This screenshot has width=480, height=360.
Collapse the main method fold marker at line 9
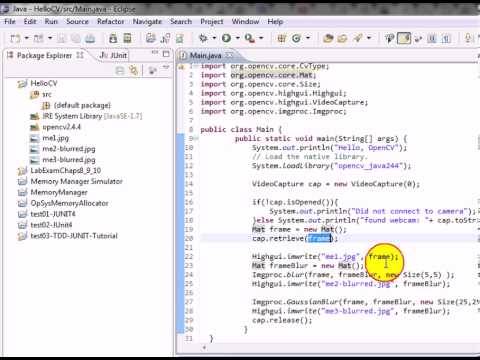click(196, 139)
